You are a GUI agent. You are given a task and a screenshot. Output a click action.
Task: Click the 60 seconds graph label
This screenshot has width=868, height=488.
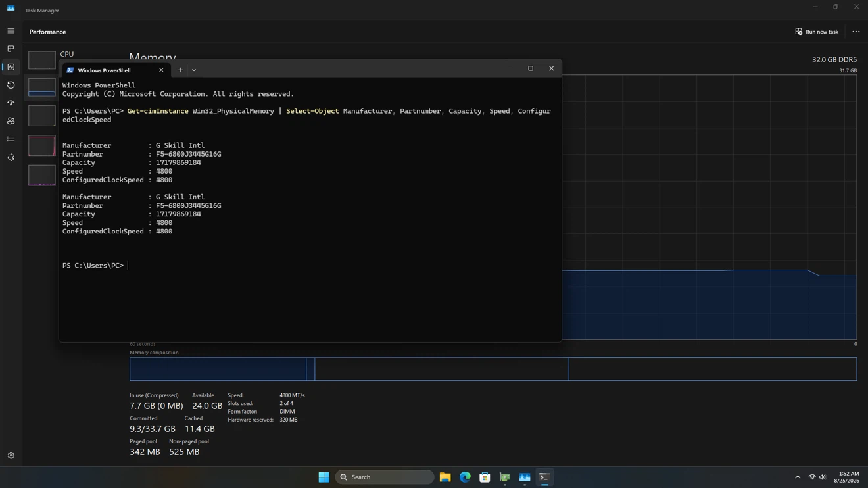click(143, 344)
